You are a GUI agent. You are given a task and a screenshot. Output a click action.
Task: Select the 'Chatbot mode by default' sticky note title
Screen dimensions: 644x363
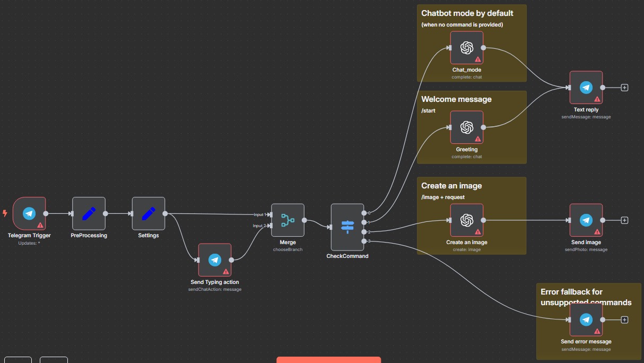(x=467, y=13)
